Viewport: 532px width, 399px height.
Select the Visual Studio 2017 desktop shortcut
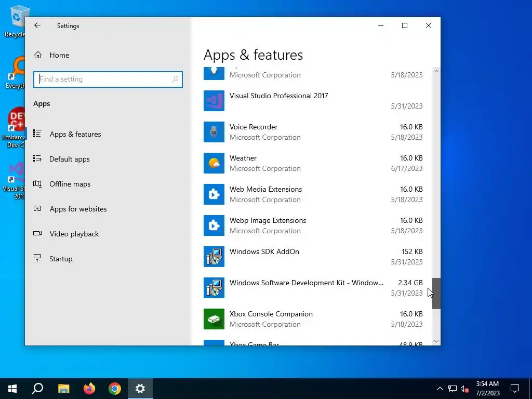pyautogui.click(x=14, y=180)
